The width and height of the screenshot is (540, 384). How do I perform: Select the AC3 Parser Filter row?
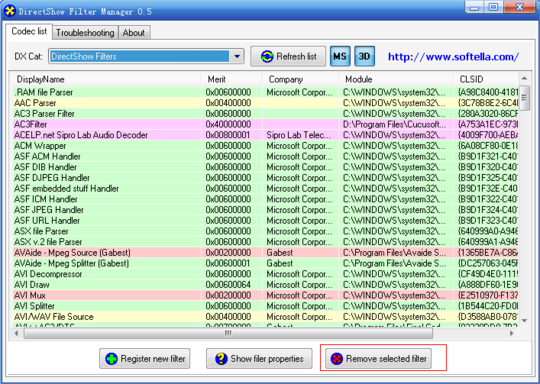click(266, 113)
